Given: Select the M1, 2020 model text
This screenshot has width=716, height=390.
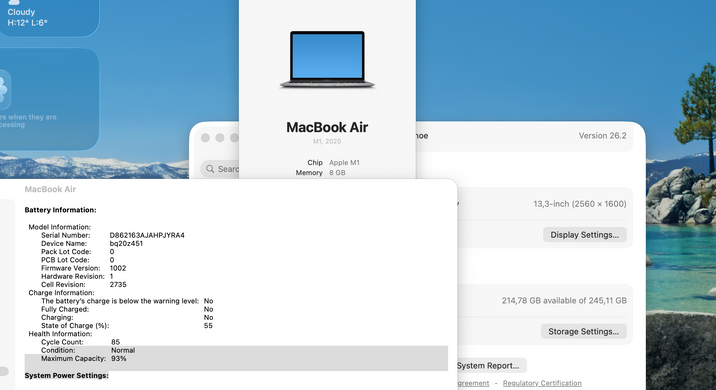Looking at the screenshot, I should [x=327, y=142].
